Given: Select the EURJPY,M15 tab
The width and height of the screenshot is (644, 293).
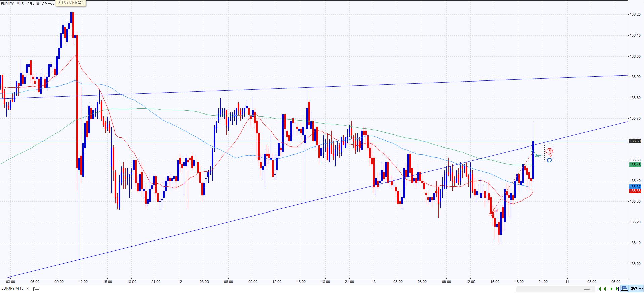Looking at the screenshot, I should click(12, 288).
